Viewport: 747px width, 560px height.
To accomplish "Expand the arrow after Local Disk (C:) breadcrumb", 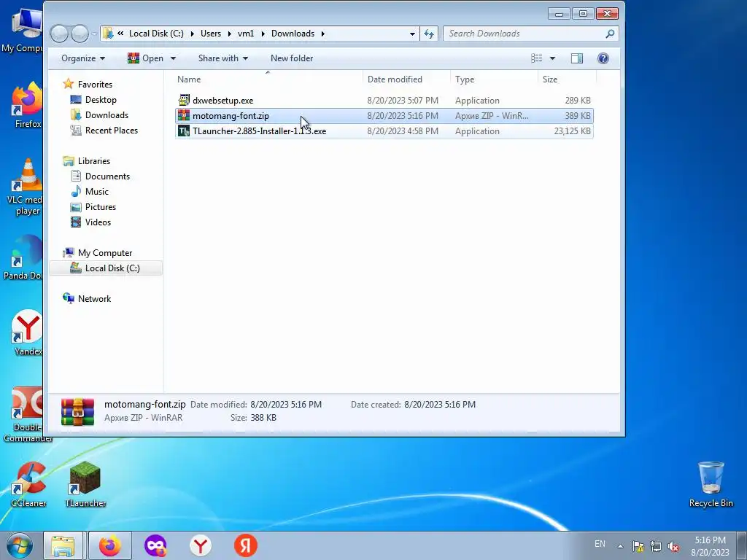I will [192, 34].
